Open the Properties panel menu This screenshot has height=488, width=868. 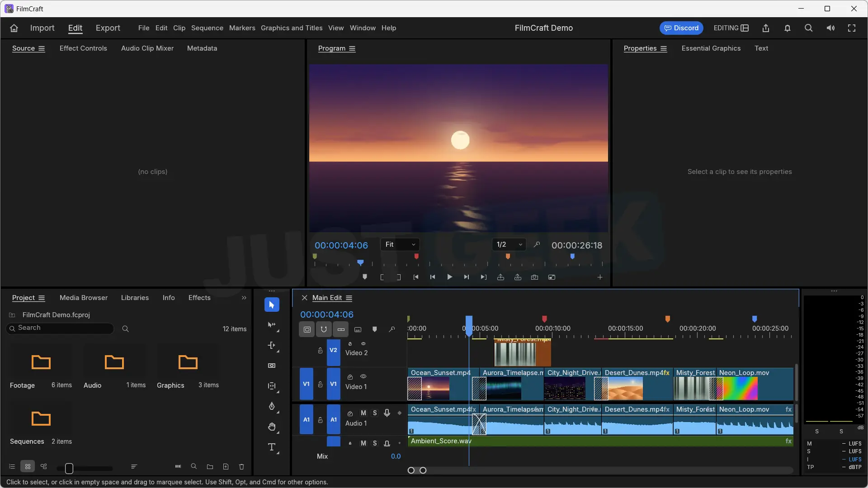tap(664, 48)
